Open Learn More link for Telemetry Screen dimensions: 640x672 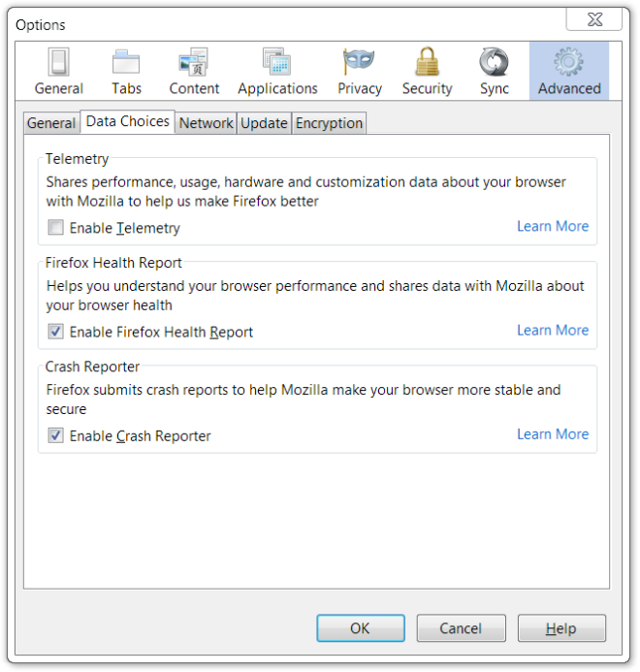pos(553,226)
